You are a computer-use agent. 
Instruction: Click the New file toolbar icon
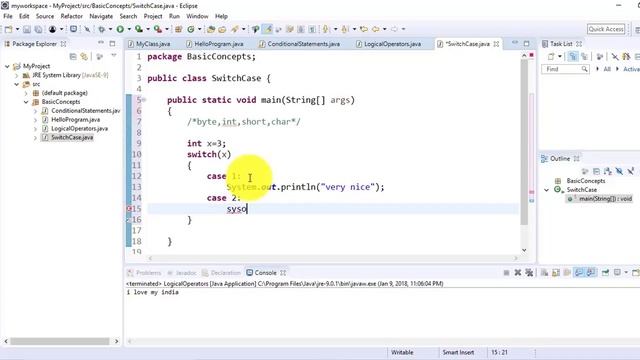pyautogui.click(x=8, y=29)
